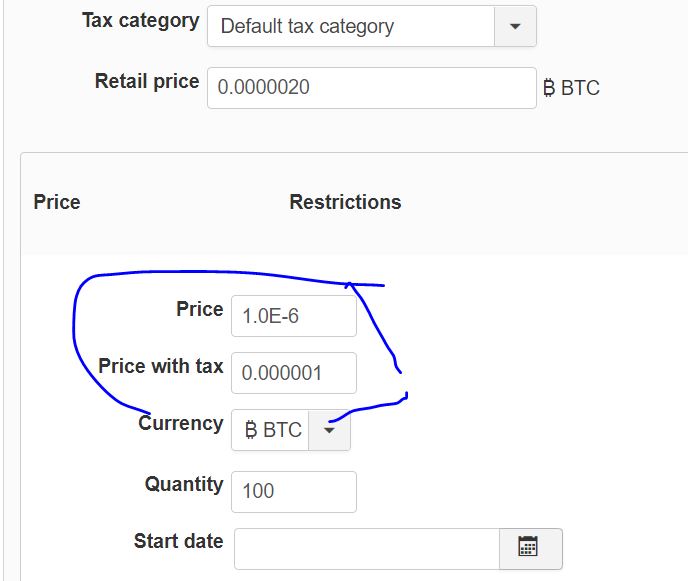Select the ₿ BTC currency box

[272, 431]
